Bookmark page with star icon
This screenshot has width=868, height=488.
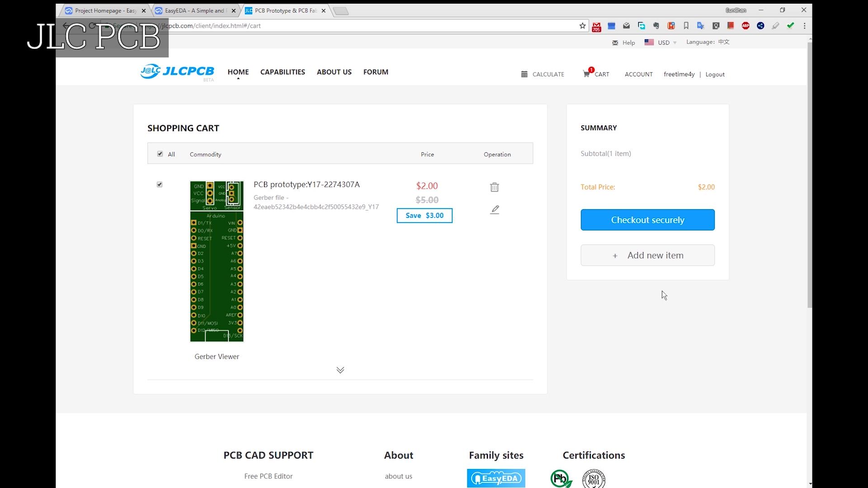pyautogui.click(x=582, y=26)
